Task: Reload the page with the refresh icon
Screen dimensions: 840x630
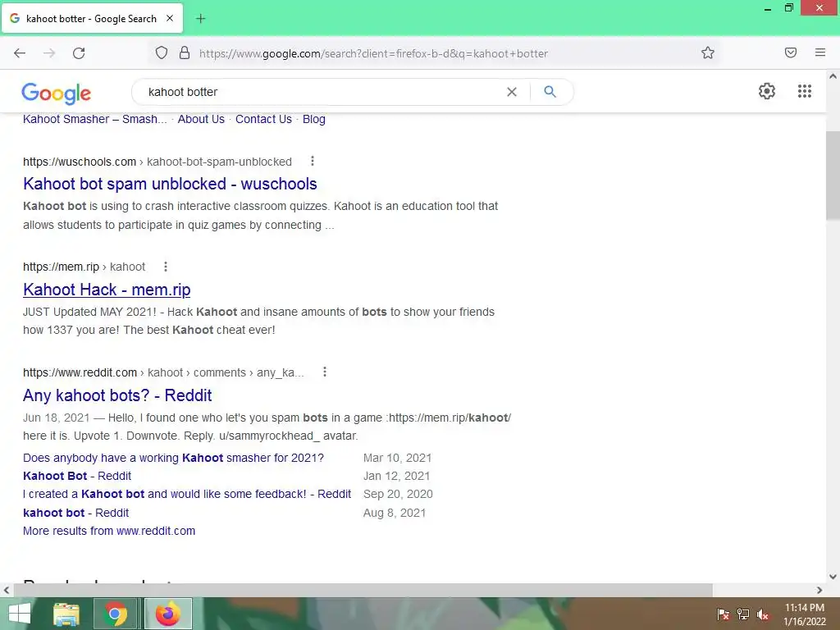Action: pyautogui.click(x=79, y=53)
